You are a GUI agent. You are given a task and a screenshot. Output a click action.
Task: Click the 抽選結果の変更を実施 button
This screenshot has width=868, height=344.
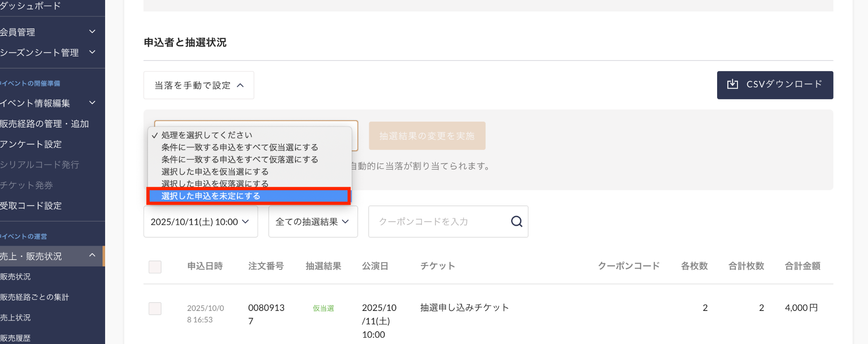point(427,136)
